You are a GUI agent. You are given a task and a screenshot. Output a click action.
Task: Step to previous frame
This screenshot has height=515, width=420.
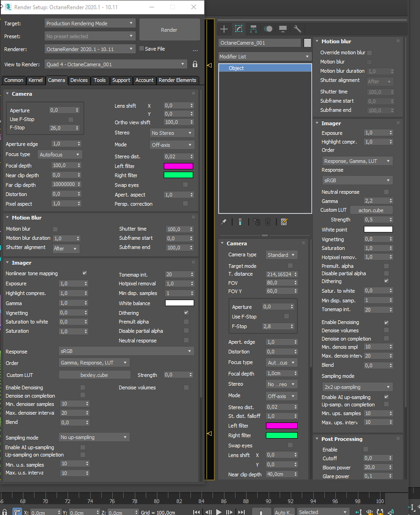tap(208, 512)
